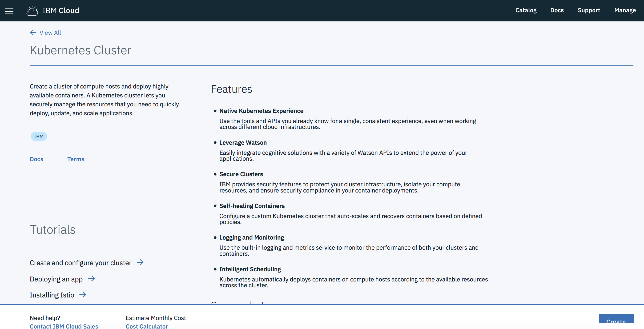Viewport: 644px width, 329px height.
Task: Open the Catalog menu item
Action: [526, 10]
